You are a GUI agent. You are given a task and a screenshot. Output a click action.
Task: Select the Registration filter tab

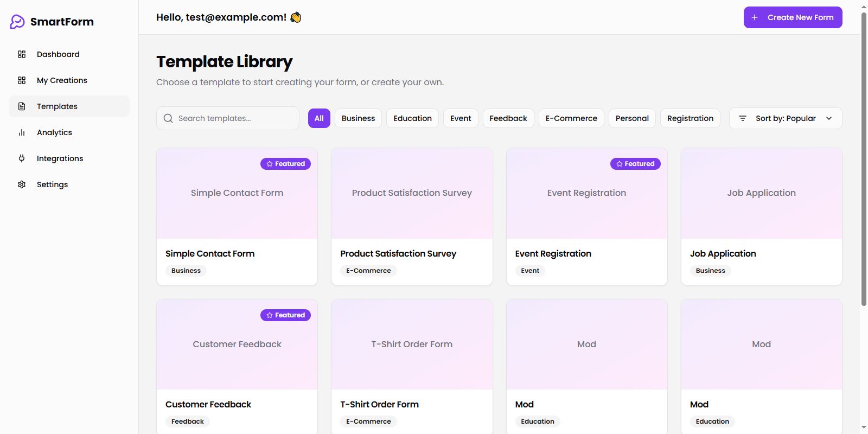[690, 118]
